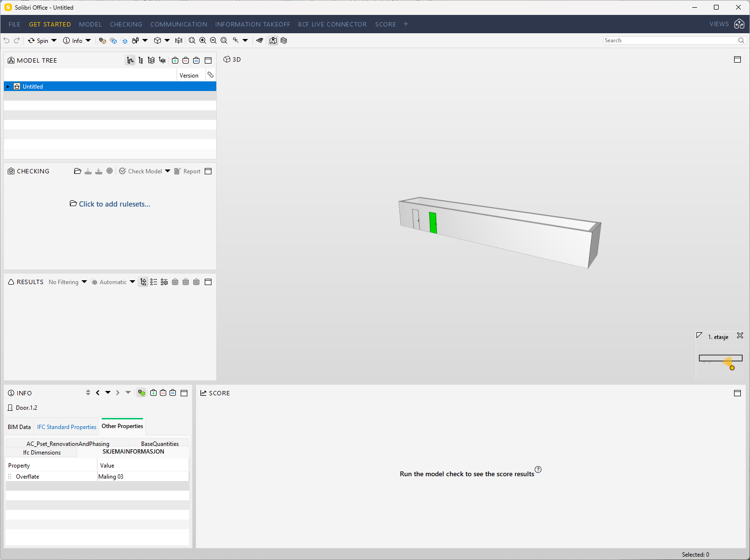
Task: Add to selection basket in Model Tree
Action: (x=175, y=61)
